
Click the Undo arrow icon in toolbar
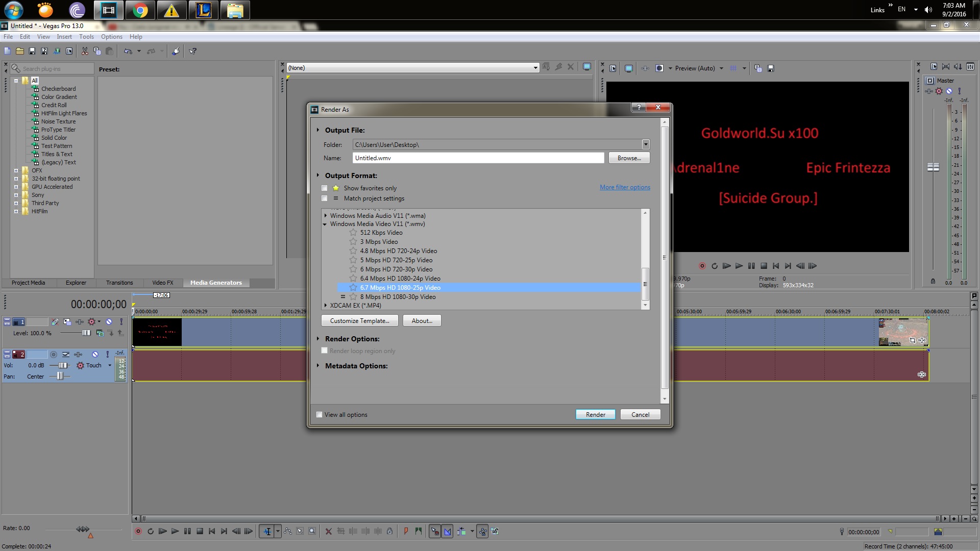pyautogui.click(x=128, y=51)
